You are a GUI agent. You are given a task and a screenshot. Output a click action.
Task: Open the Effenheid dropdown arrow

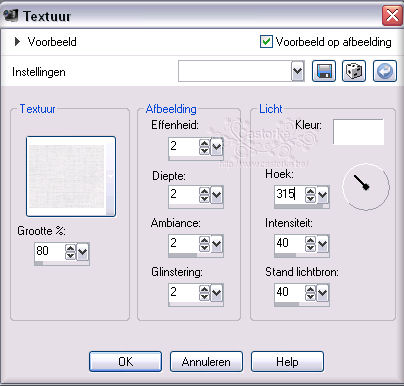tap(217, 147)
